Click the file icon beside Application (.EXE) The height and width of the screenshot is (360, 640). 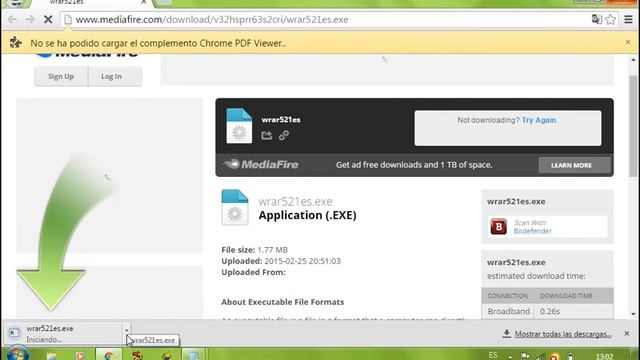point(235,207)
